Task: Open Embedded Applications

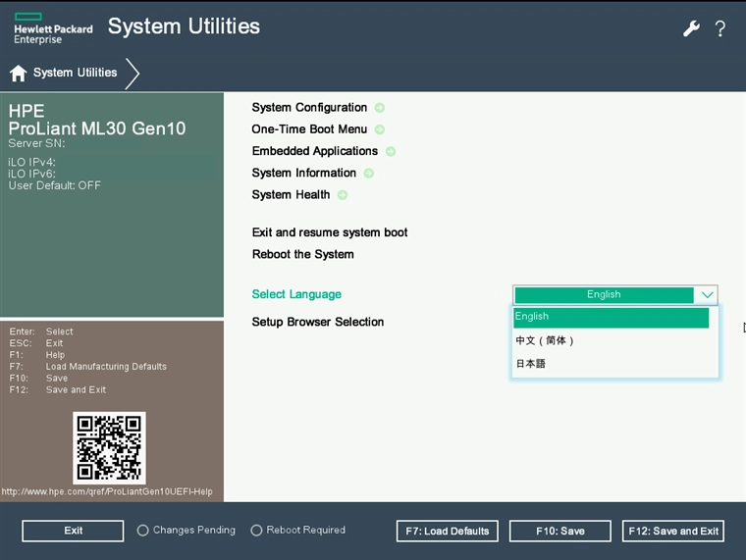Action: (x=315, y=151)
